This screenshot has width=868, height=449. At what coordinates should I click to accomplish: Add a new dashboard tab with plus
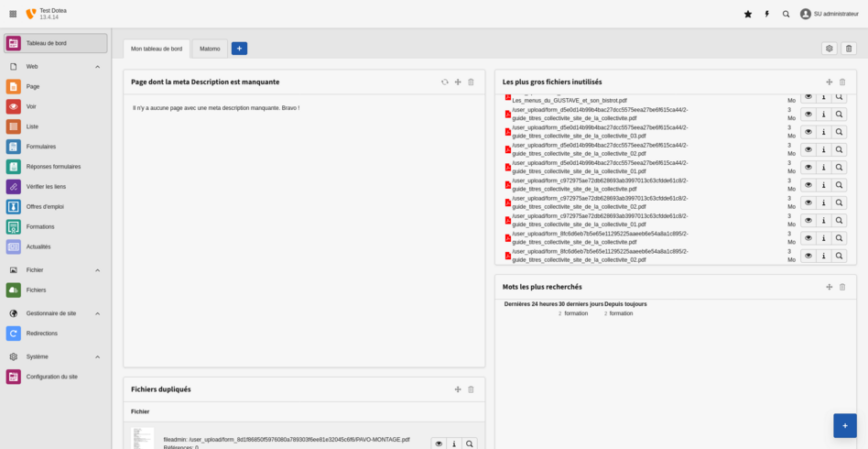pyautogui.click(x=239, y=49)
